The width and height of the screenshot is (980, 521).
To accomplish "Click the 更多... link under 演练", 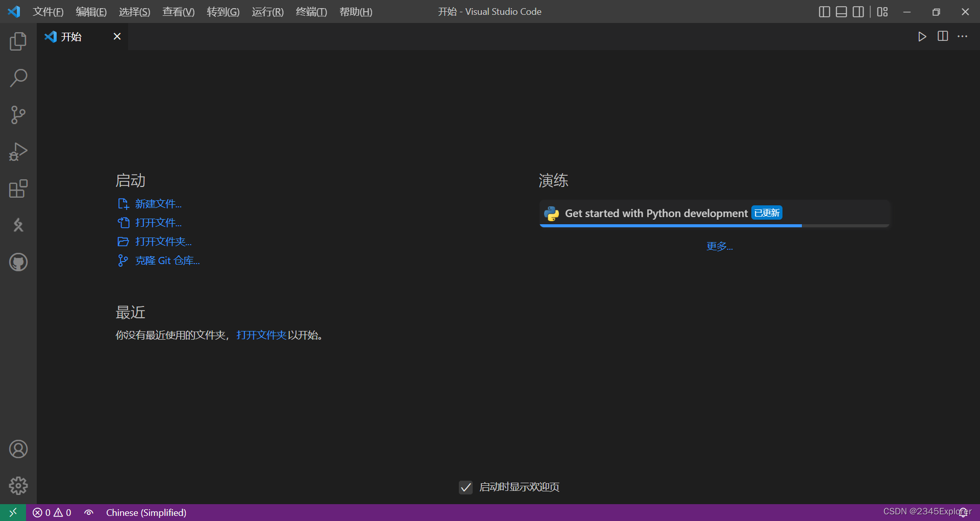I will pyautogui.click(x=720, y=246).
